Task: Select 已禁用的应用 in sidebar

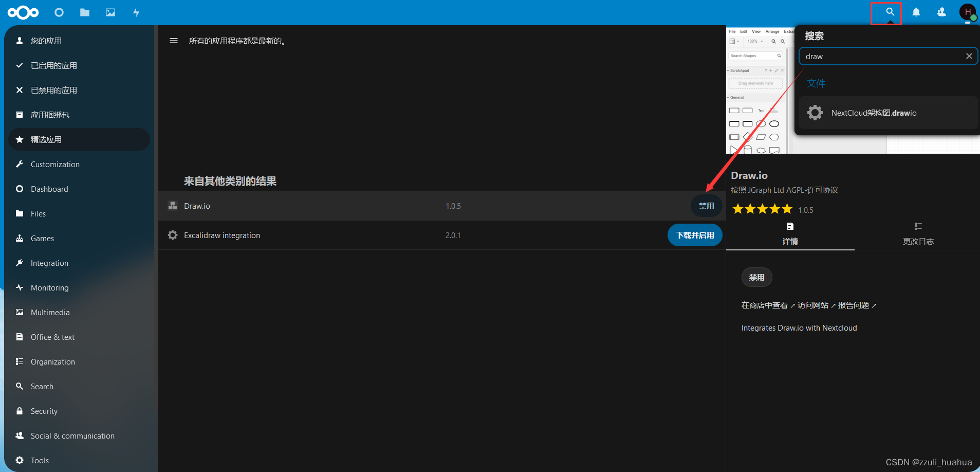Action: [x=79, y=90]
